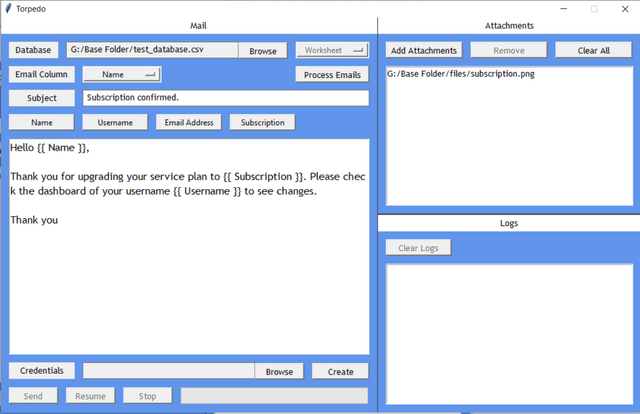Click the Email Column label button

(42, 74)
